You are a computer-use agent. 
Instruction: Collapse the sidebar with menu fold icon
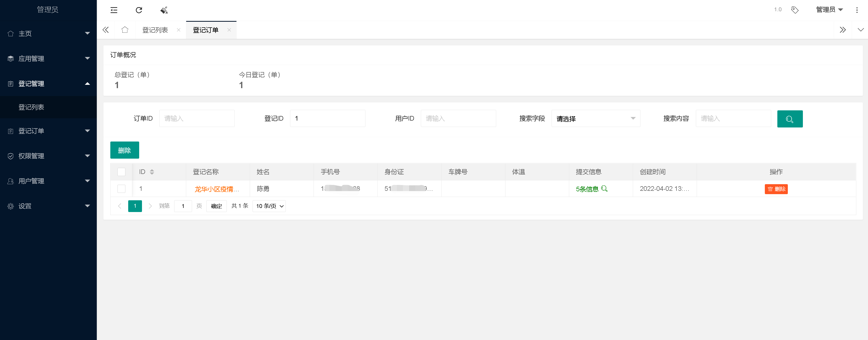[114, 10]
